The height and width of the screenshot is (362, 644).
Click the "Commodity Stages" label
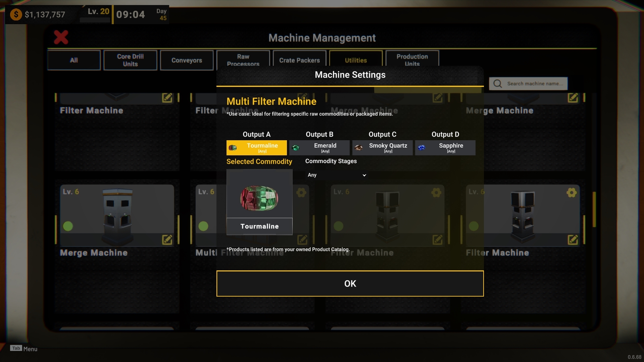pyautogui.click(x=331, y=161)
